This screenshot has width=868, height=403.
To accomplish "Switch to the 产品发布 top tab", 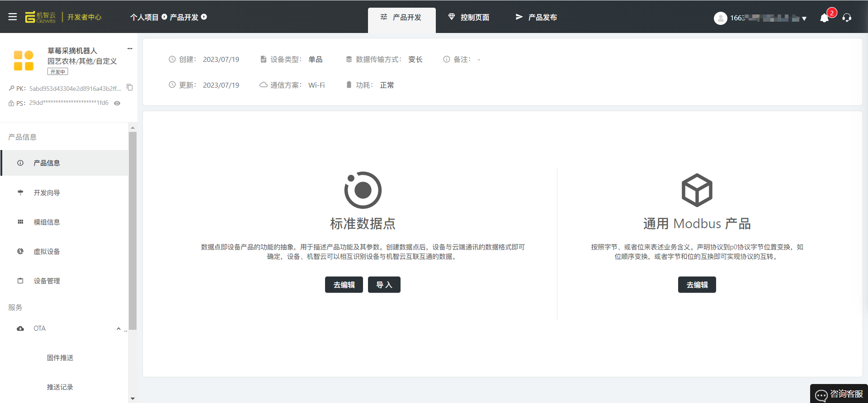I will click(x=536, y=18).
